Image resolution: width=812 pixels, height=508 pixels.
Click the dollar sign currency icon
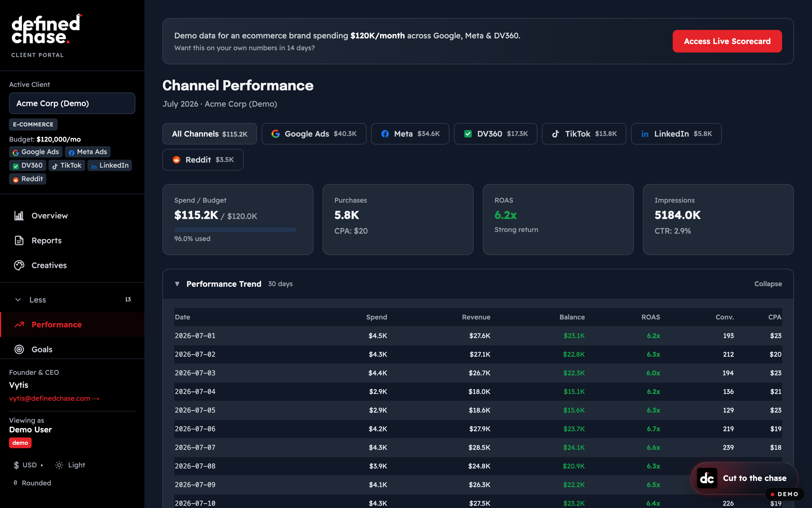(16, 465)
